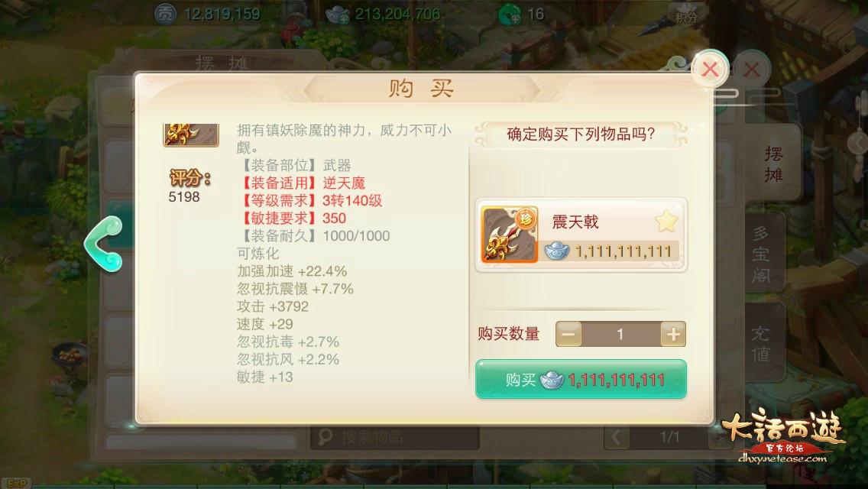This screenshot has height=489, width=868.
Task: Go to previous page arrow near 1/1
Action: pyautogui.click(x=617, y=437)
